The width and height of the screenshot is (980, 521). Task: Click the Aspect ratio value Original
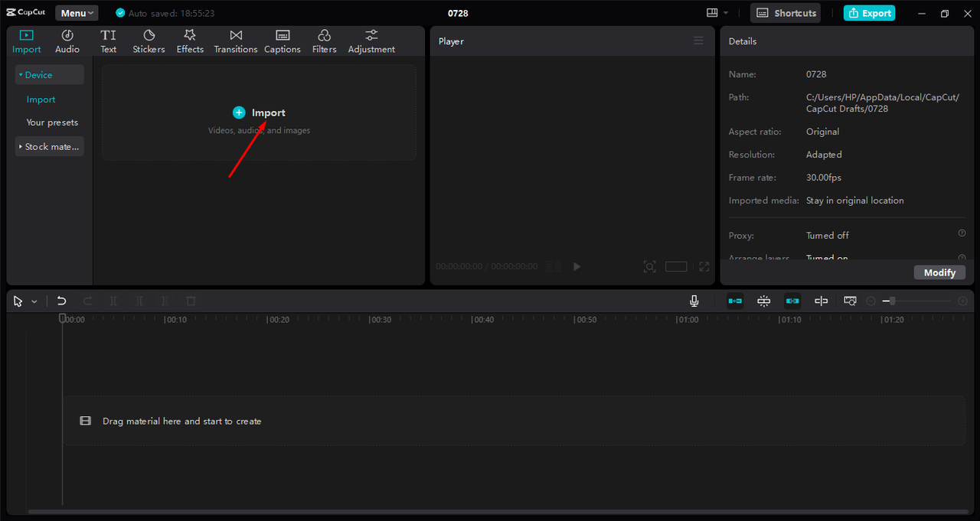coord(823,132)
